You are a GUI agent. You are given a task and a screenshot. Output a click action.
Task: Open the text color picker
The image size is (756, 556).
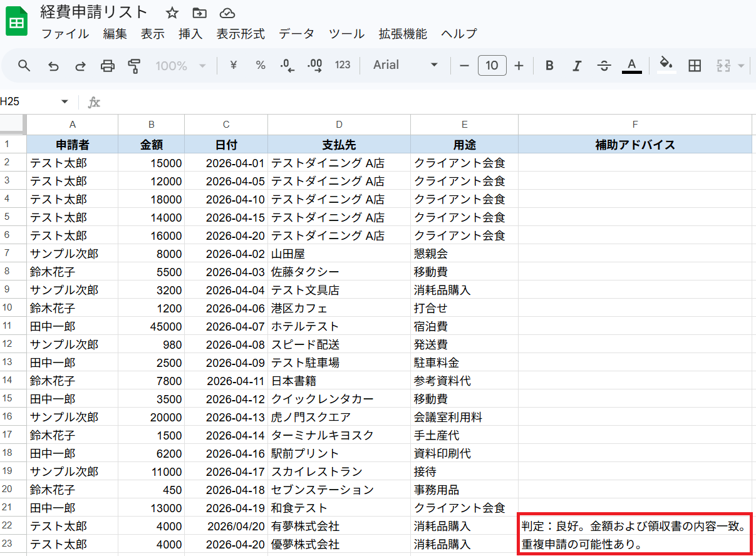tap(632, 65)
